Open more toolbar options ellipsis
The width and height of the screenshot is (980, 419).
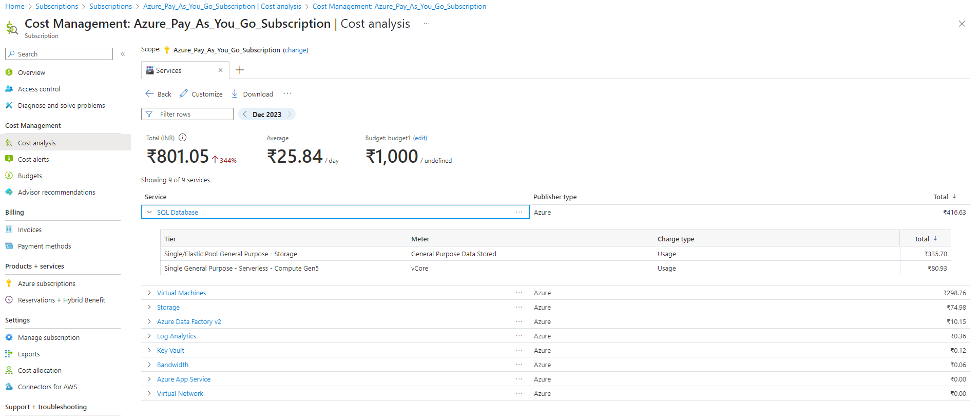287,93
